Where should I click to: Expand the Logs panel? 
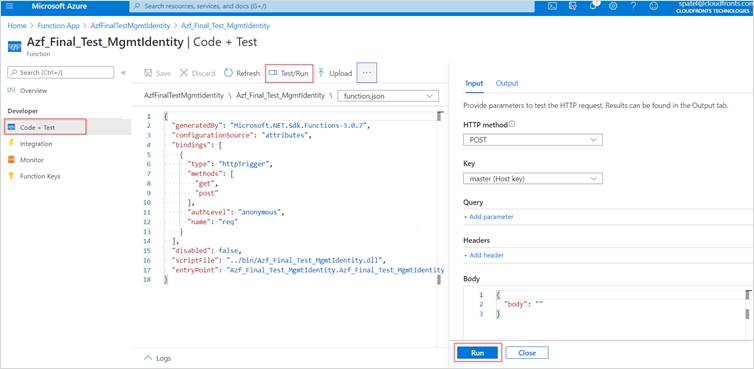click(x=158, y=358)
